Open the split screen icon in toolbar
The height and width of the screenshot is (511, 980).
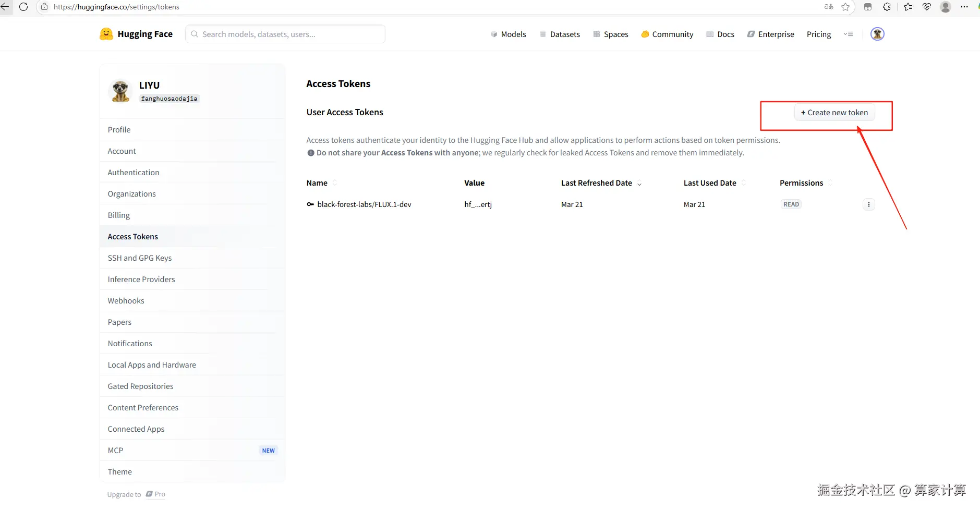(868, 7)
